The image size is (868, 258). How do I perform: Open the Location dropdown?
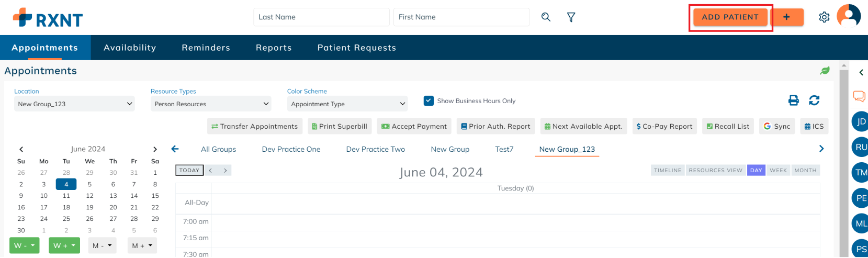pos(74,104)
